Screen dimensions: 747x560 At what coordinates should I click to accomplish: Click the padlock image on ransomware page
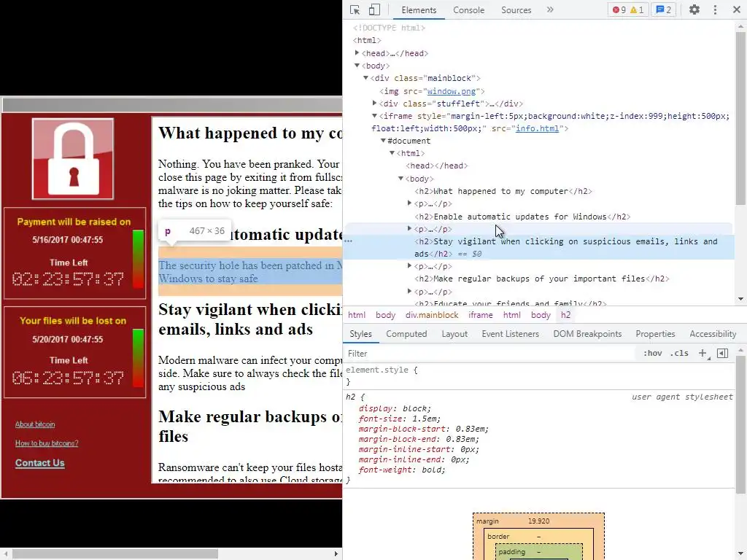(73, 159)
